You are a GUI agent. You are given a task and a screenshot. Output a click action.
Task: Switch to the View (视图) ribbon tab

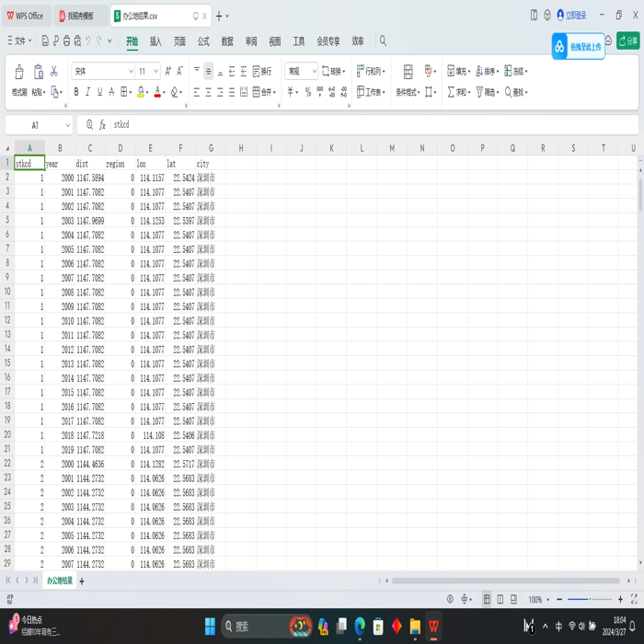[x=275, y=41]
